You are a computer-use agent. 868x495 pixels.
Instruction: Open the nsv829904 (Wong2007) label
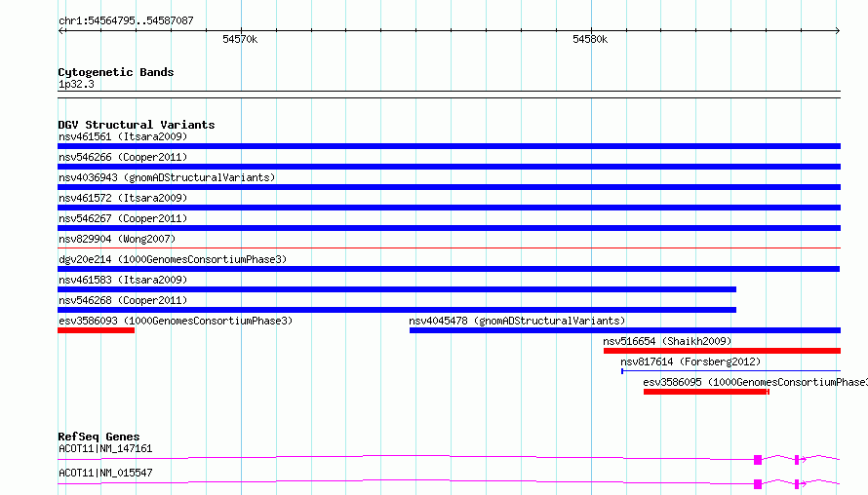click(117, 239)
